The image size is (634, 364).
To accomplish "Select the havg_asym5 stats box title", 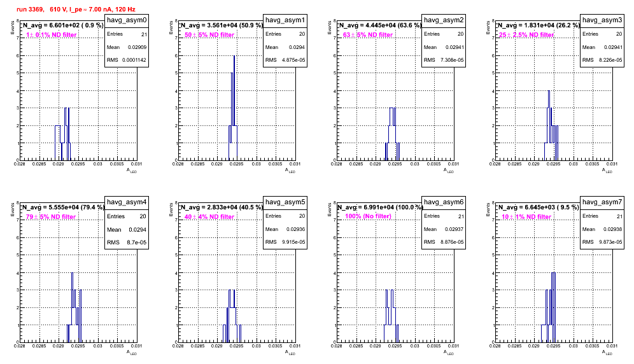I will click(285, 202).
